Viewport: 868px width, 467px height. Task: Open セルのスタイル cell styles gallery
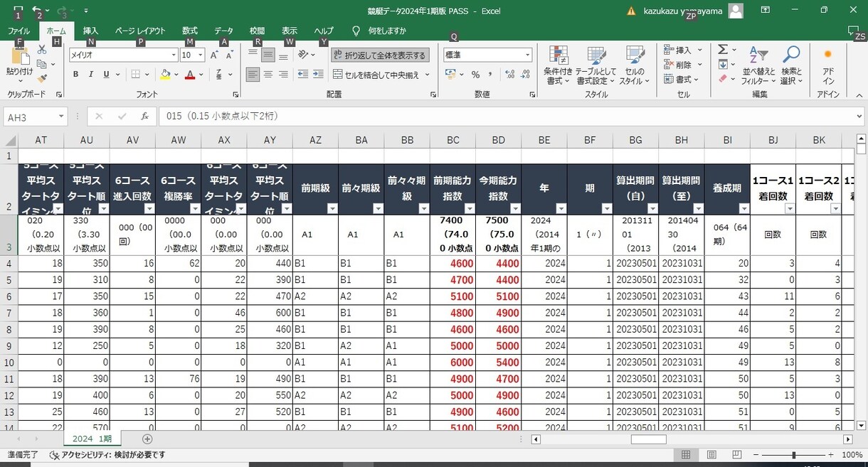point(635,65)
